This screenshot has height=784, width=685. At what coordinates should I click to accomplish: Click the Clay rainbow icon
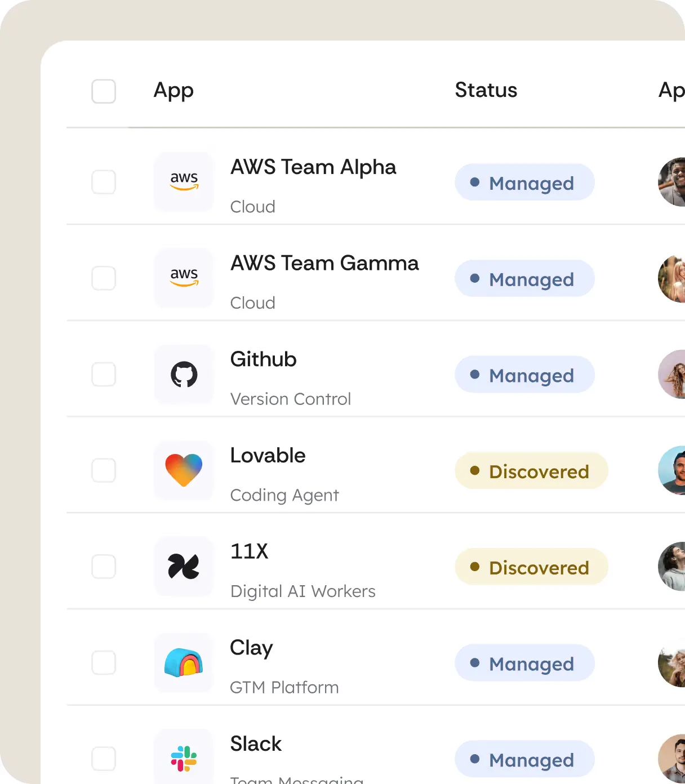click(184, 663)
